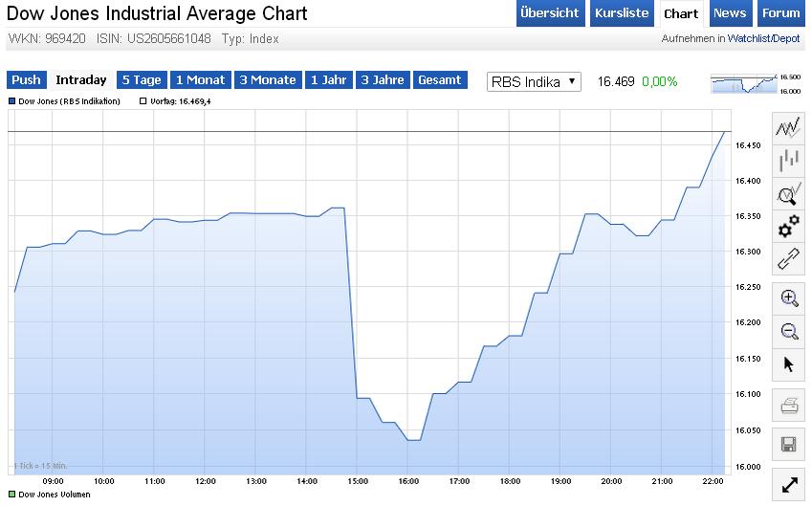Save the chart with floppy icon
The height and width of the screenshot is (506, 812).
tap(789, 444)
